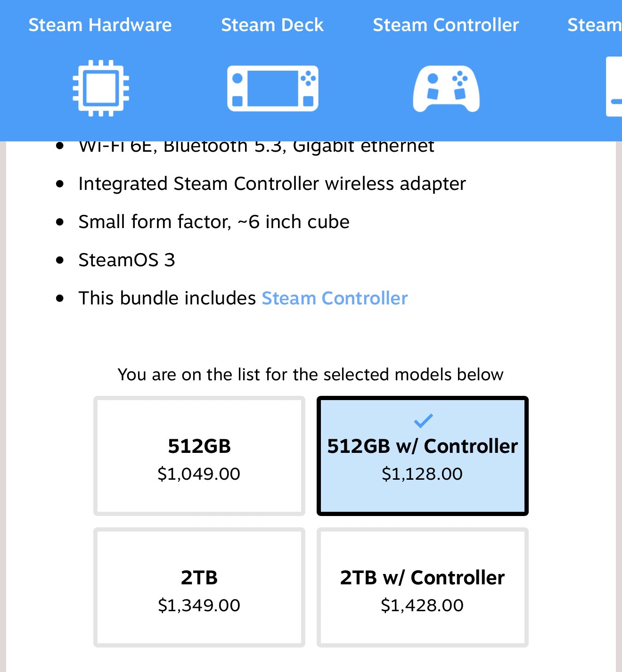622x672 pixels.
Task: Click the $1,349.00 price
Action: (x=199, y=606)
